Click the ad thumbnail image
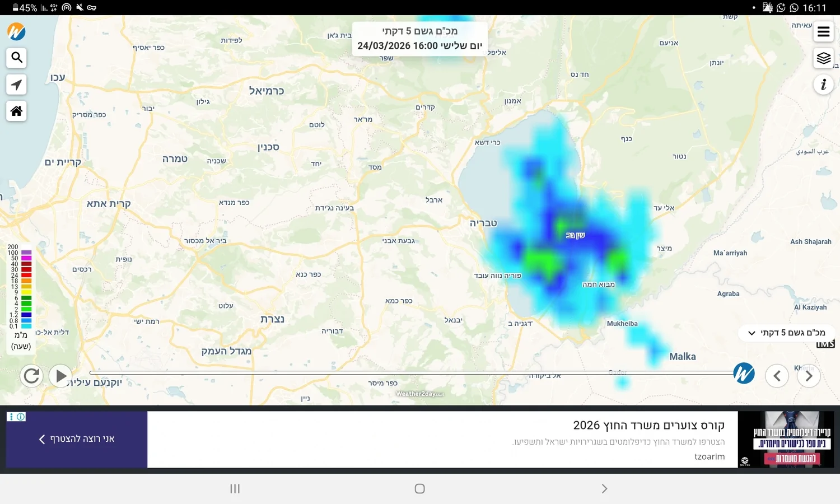The height and width of the screenshot is (504, 840). point(786,440)
